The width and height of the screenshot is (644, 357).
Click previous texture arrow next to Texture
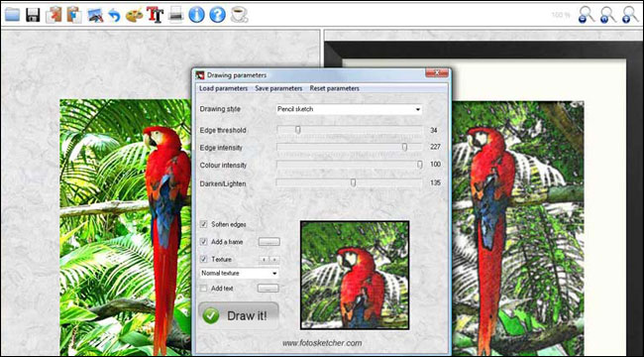(x=264, y=260)
